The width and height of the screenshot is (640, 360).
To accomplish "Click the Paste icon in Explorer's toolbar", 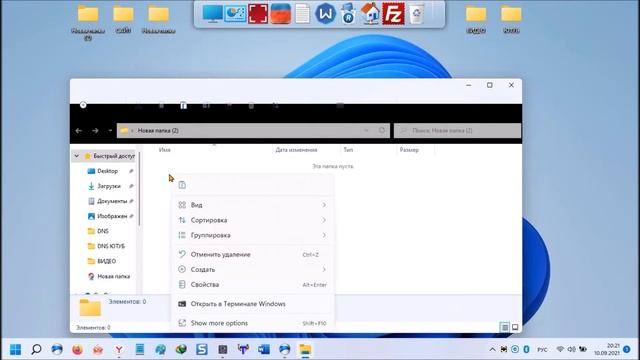I will click(x=183, y=105).
